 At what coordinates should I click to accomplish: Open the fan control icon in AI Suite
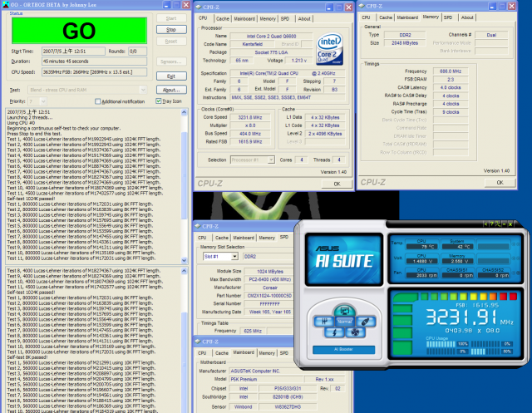[x=355, y=332]
